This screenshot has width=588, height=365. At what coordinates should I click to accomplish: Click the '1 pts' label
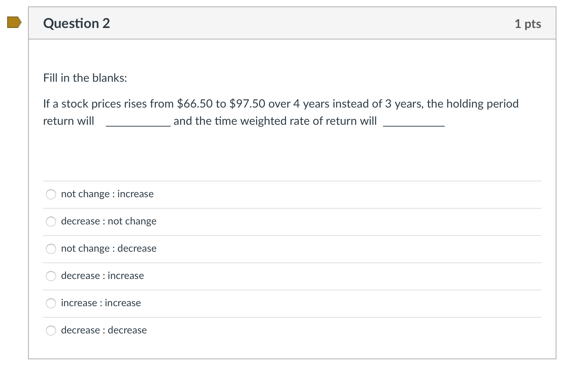(528, 23)
